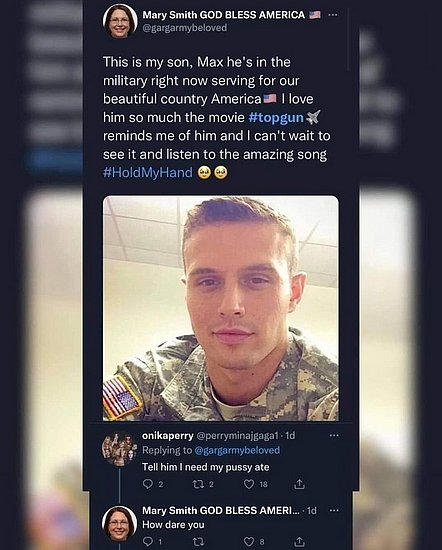Viewport: 442px width, 550px height.
Task: Open the soldier photo in the tweet
Action: (221, 308)
